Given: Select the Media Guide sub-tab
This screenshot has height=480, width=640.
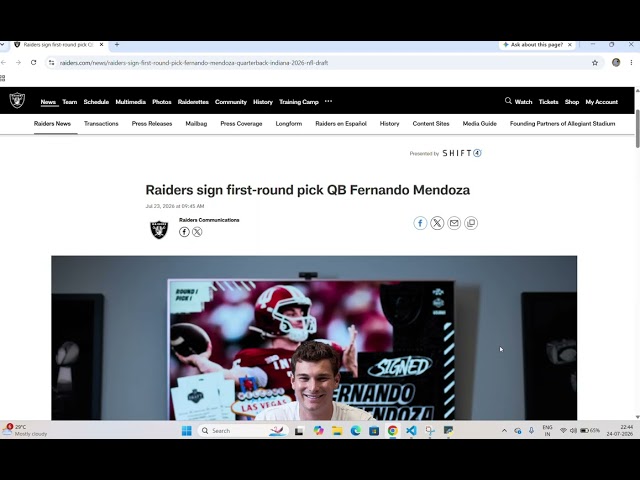Looking at the screenshot, I should click(480, 123).
